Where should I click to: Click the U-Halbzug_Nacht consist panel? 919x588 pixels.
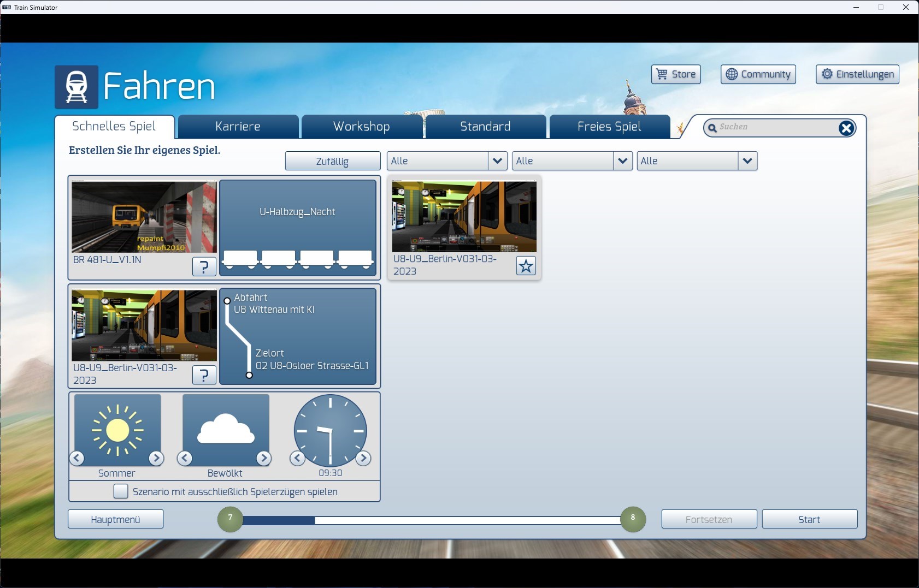pyautogui.click(x=298, y=228)
